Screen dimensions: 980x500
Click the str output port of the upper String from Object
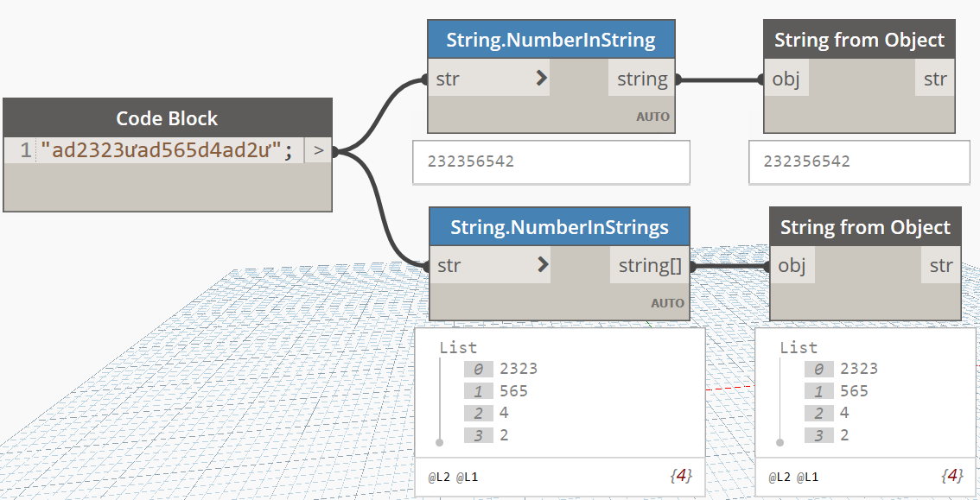[934, 79]
